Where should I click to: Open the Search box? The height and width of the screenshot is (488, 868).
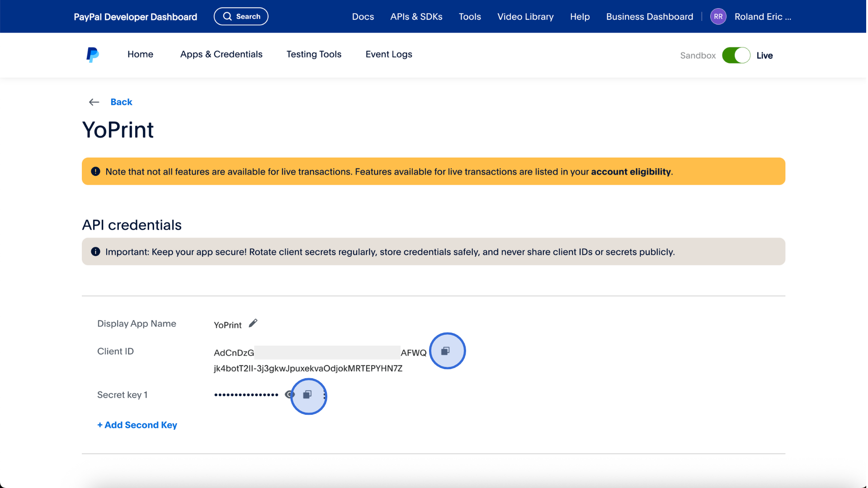(241, 16)
